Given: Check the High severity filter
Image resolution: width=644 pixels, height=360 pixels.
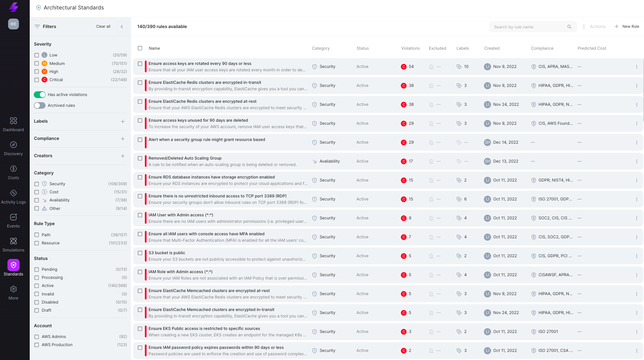Looking at the screenshot, I should [36, 72].
